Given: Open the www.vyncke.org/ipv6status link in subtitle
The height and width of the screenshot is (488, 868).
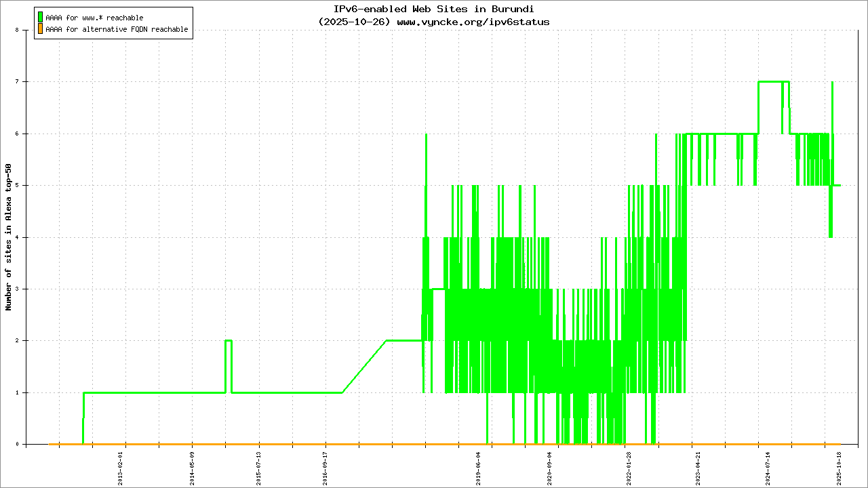Looking at the screenshot, I should point(473,22).
